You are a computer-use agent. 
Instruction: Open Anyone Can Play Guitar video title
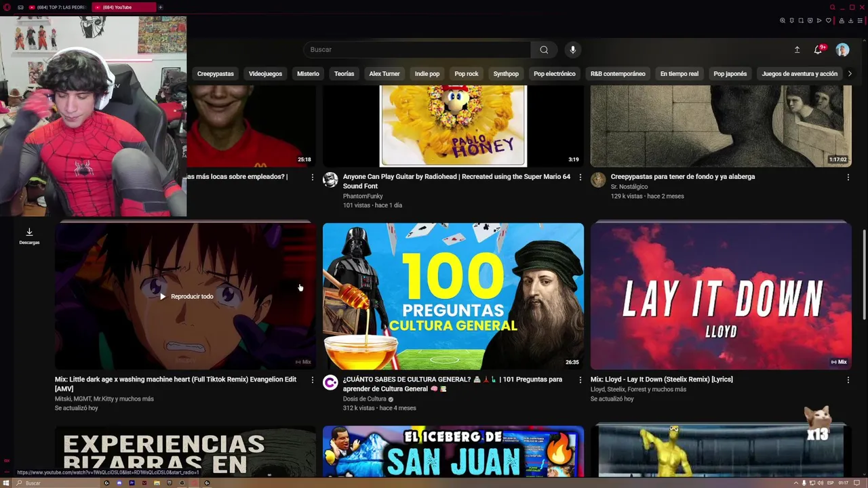456,181
